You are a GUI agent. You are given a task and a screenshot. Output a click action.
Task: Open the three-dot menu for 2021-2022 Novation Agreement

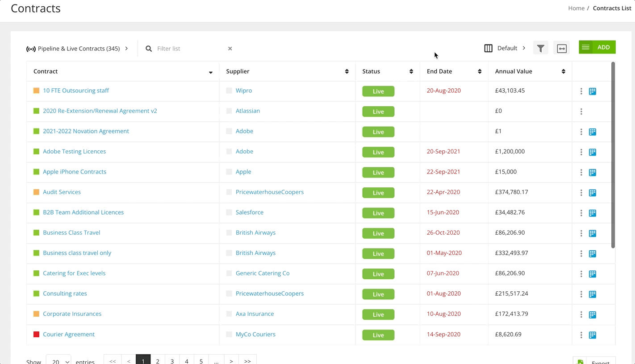pyautogui.click(x=581, y=132)
